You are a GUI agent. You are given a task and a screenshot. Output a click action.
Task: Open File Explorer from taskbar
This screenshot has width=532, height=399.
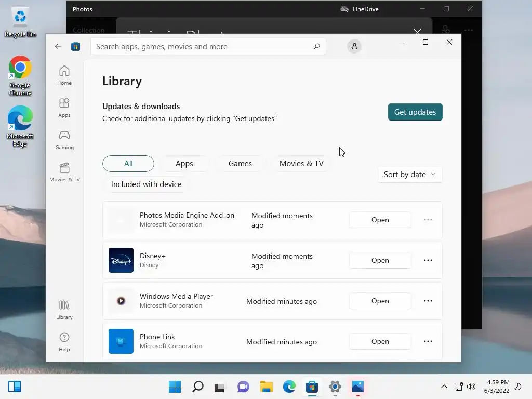267,387
